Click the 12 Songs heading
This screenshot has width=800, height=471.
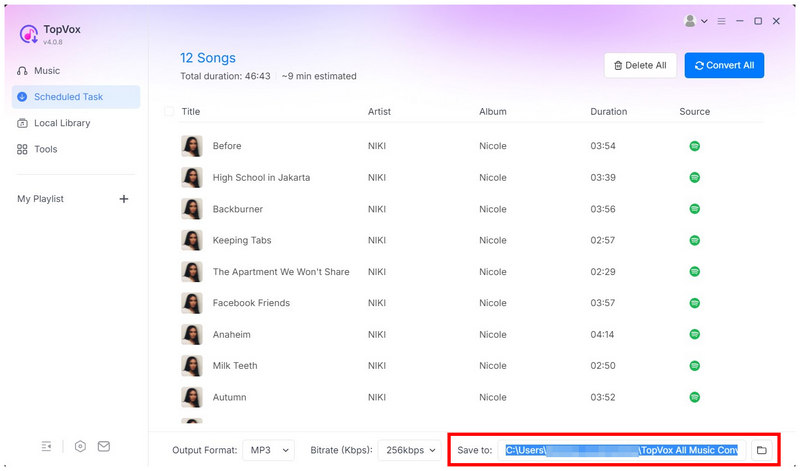208,58
